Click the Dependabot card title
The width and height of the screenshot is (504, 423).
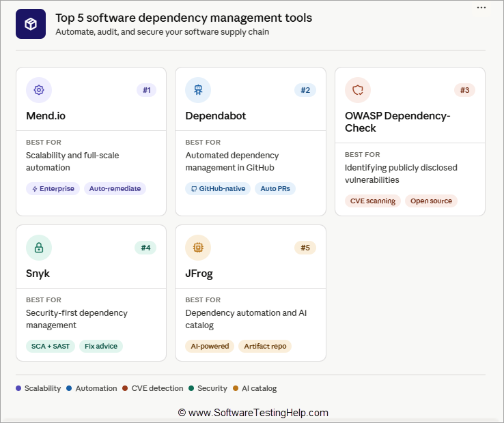(x=216, y=115)
